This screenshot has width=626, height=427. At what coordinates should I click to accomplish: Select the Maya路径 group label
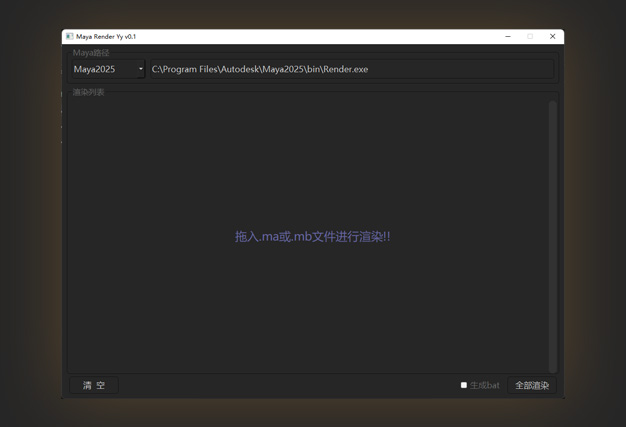(91, 53)
